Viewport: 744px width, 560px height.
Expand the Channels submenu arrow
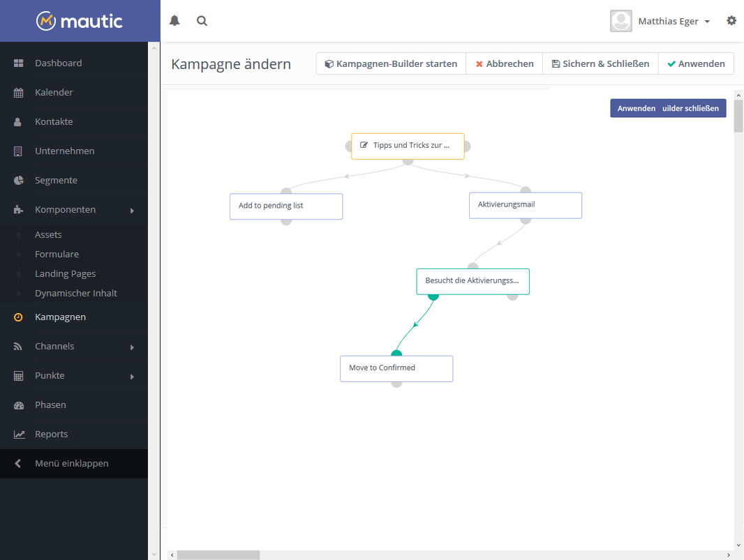132,347
